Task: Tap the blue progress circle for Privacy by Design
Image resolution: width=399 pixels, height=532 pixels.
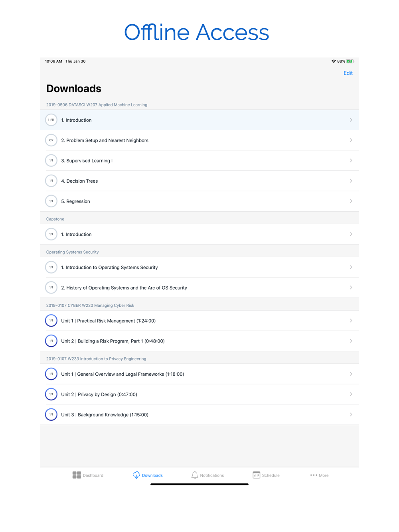Action: [x=51, y=394]
